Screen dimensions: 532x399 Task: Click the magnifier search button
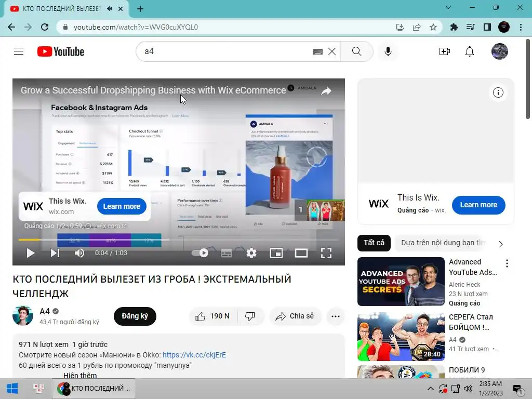[x=356, y=51]
